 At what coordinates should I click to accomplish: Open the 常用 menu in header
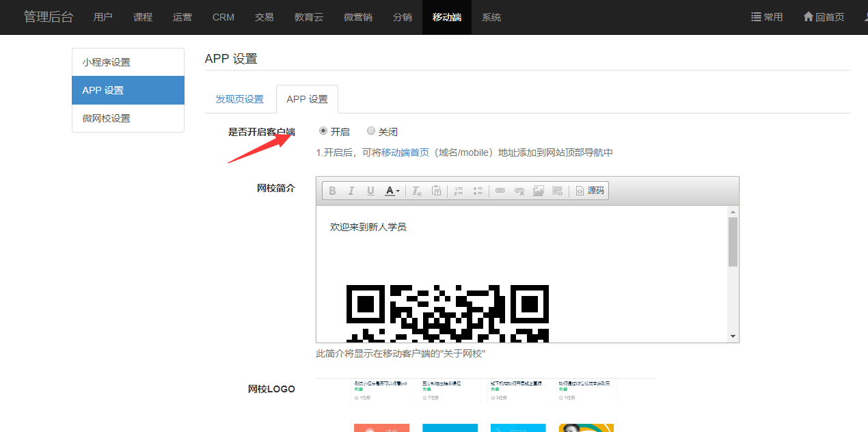click(767, 17)
